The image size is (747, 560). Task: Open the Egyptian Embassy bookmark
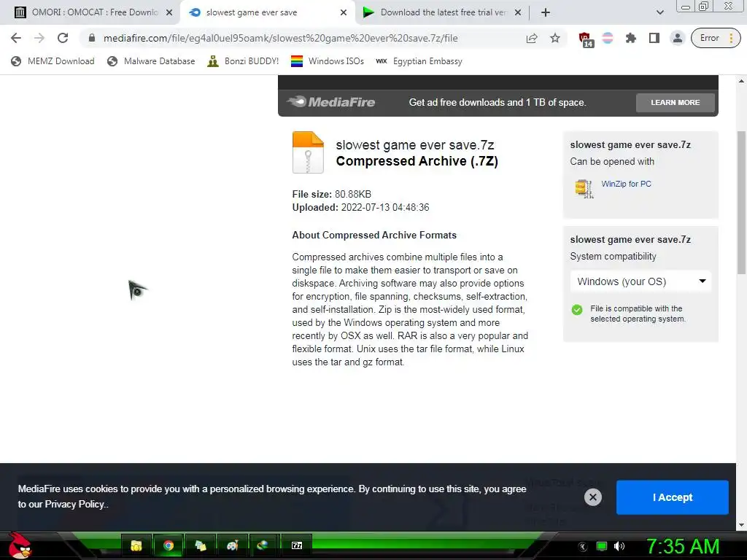[x=419, y=61]
